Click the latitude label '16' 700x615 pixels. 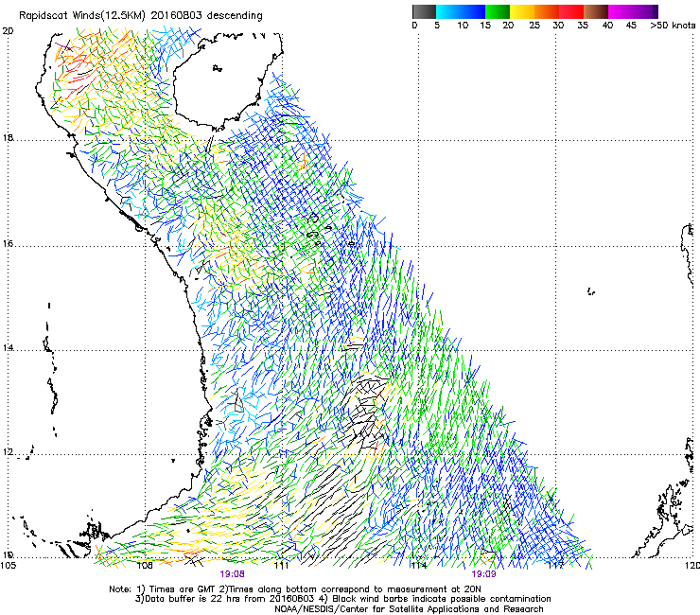pyautogui.click(x=8, y=244)
